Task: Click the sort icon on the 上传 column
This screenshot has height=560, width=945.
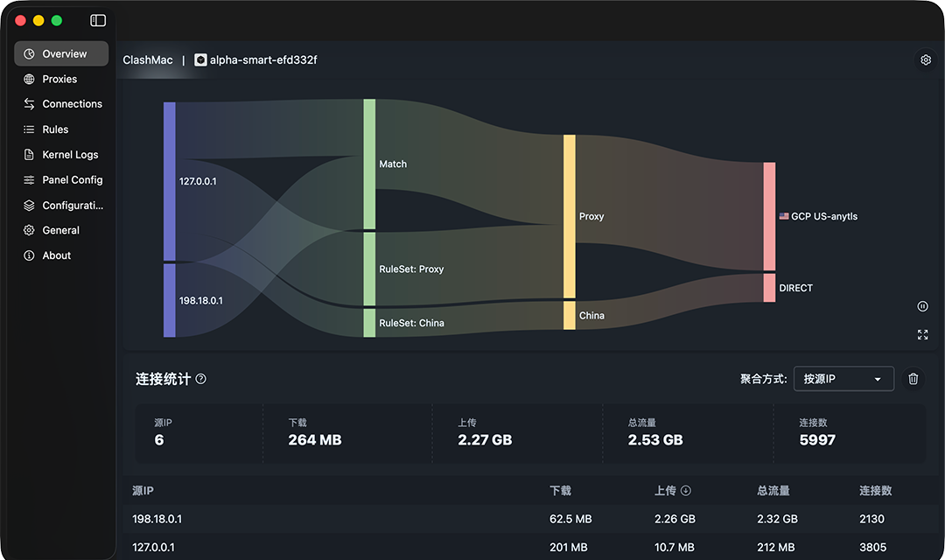Action: 684,491
